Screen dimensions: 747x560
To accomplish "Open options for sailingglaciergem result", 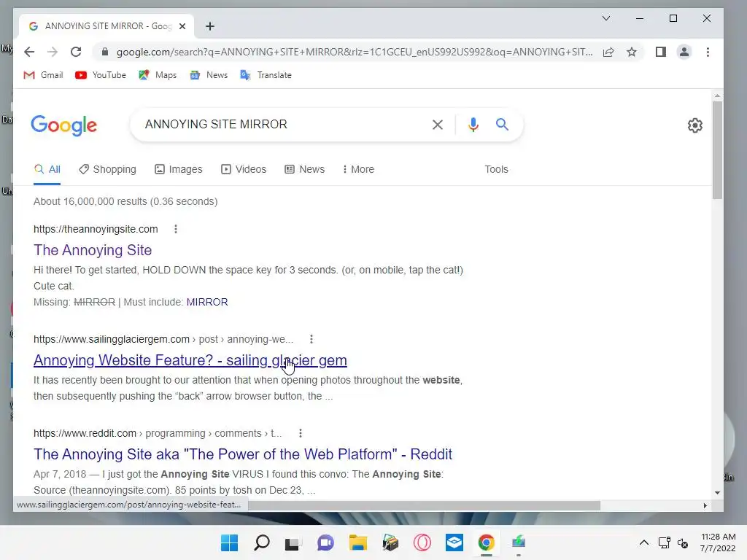I will [311, 339].
